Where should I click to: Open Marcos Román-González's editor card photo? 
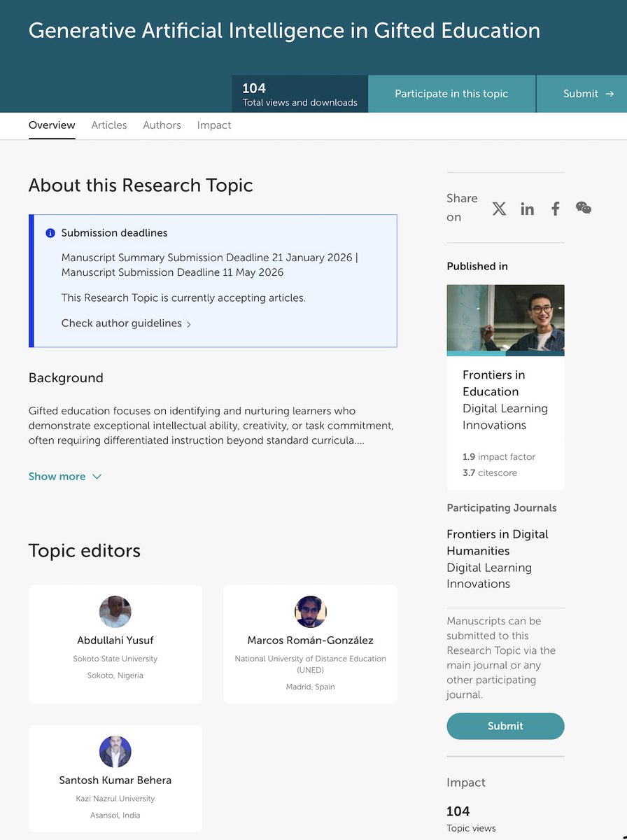(x=310, y=611)
